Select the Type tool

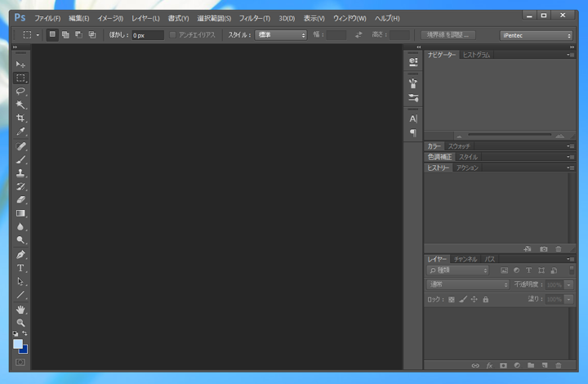(20, 268)
